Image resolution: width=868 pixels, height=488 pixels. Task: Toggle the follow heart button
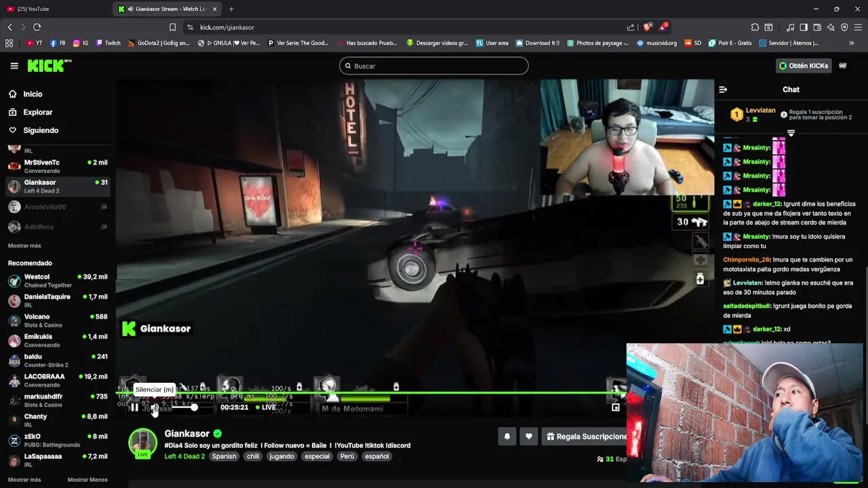click(529, 436)
